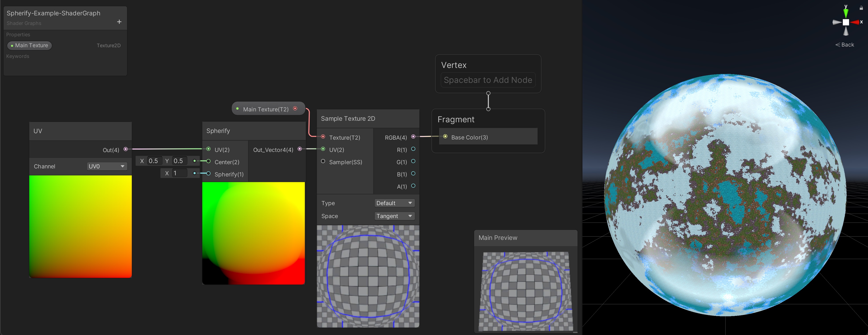Click the Base Color(3) input port
Image resolution: width=868 pixels, height=335 pixels.
pos(445,137)
